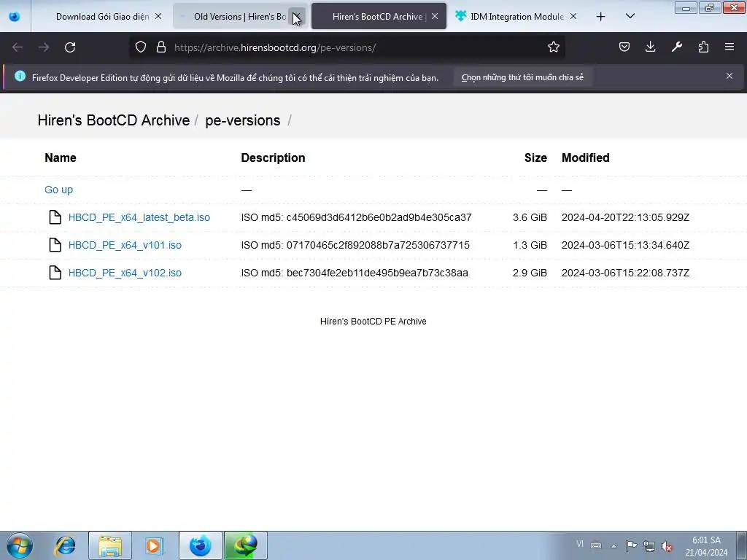Click the Name column header
Screen dimensions: 747x560
point(61,157)
